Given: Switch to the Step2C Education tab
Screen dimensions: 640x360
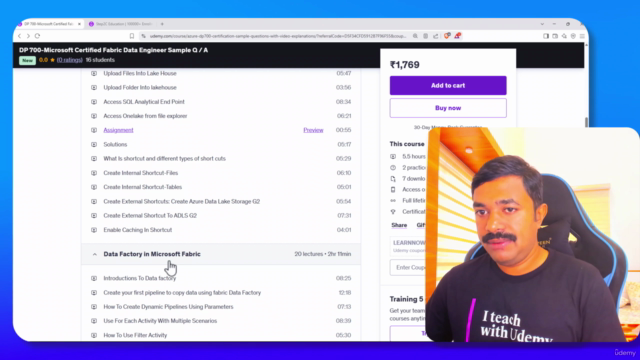Looking at the screenshot, I should (x=121, y=24).
